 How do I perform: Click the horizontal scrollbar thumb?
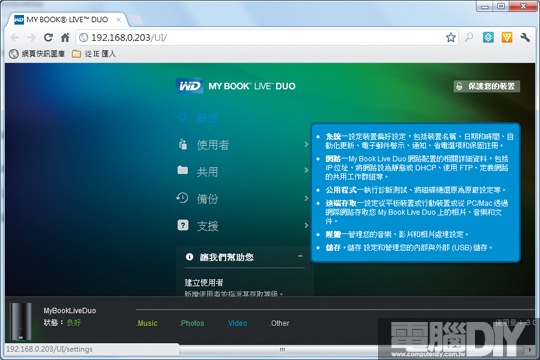click(282, 350)
